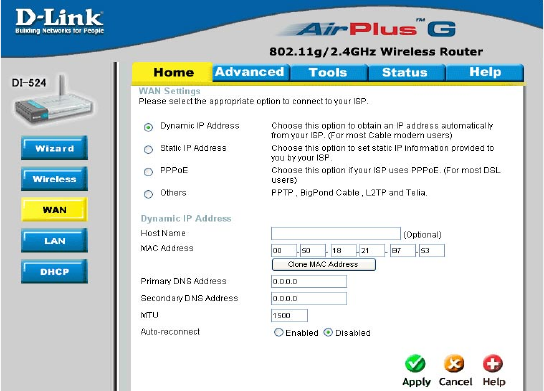This screenshot has width=544, height=391.
Task: Click the Primary DNS Address field
Action: pyautogui.click(x=309, y=281)
